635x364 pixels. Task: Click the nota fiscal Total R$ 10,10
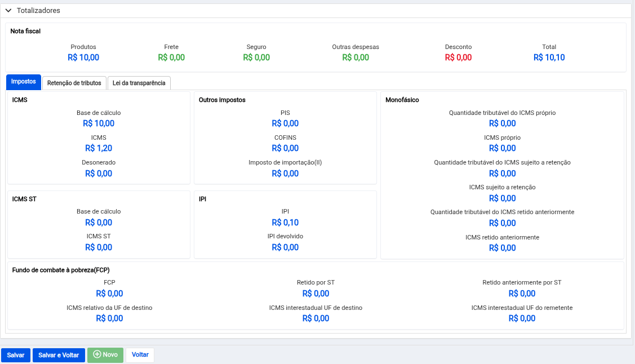coord(549,57)
